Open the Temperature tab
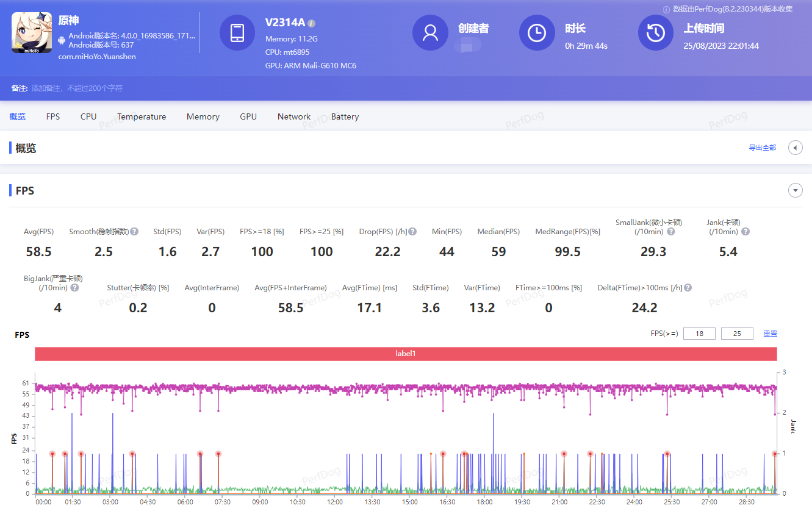812x508 pixels. point(142,116)
